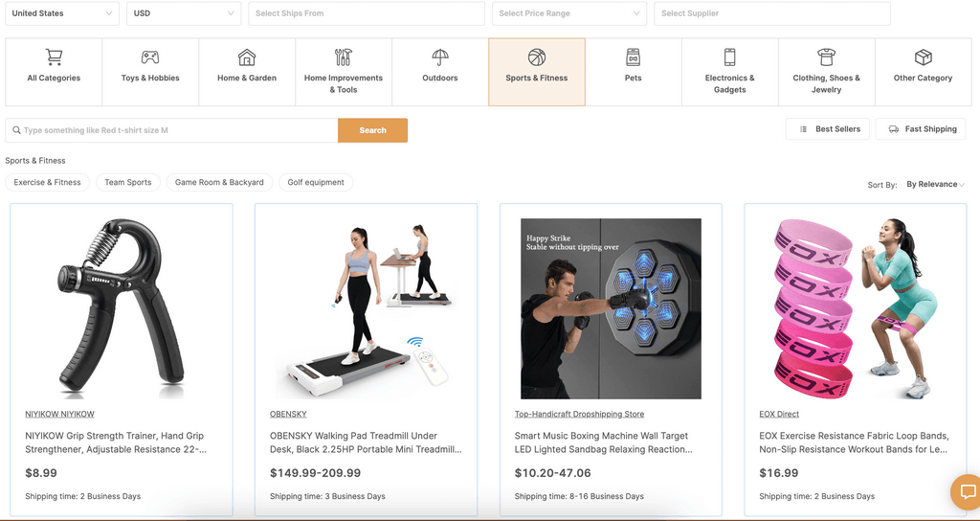This screenshot has width=980, height=521.
Task: Click Shipping time: 8-16 Business Days text
Action: tap(579, 496)
